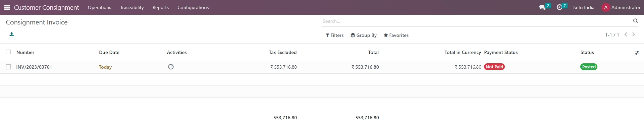Image resolution: width=644 pixels, height=125 pixels.
Task: Open the activities clock icon in navbar
Action: click(559, 7)
